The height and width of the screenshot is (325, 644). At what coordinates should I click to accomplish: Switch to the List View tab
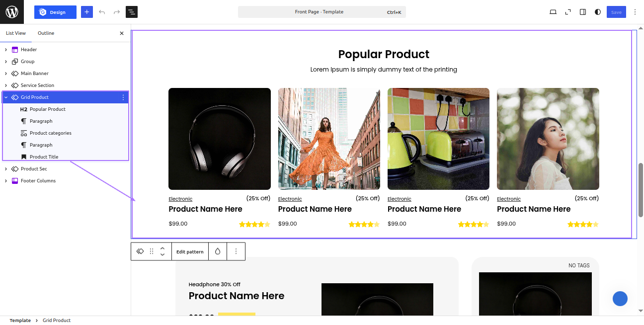[16, 33]
